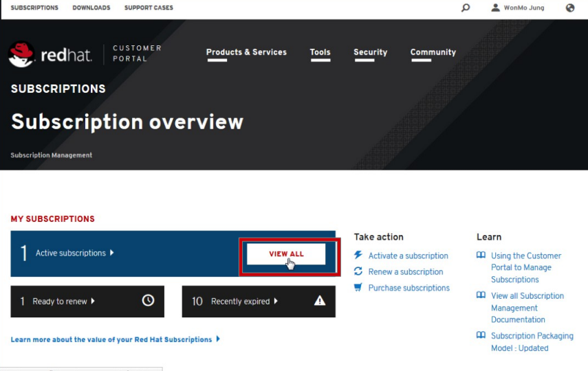Go to the SUBSCRIPTIONS top link
Viewport: 588px width, 371px height.
click(34, 8)
